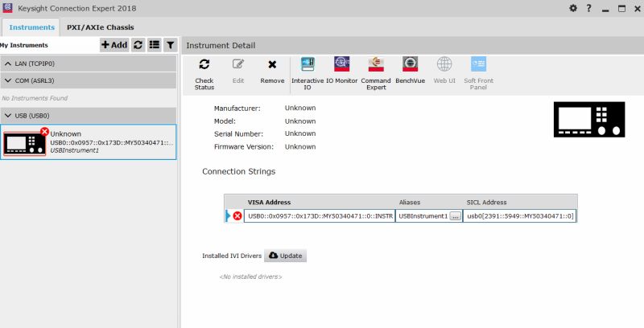Click the italic USBInstrument1 label in list
Viewport: 644px width, 328px height.
point(74,150)
